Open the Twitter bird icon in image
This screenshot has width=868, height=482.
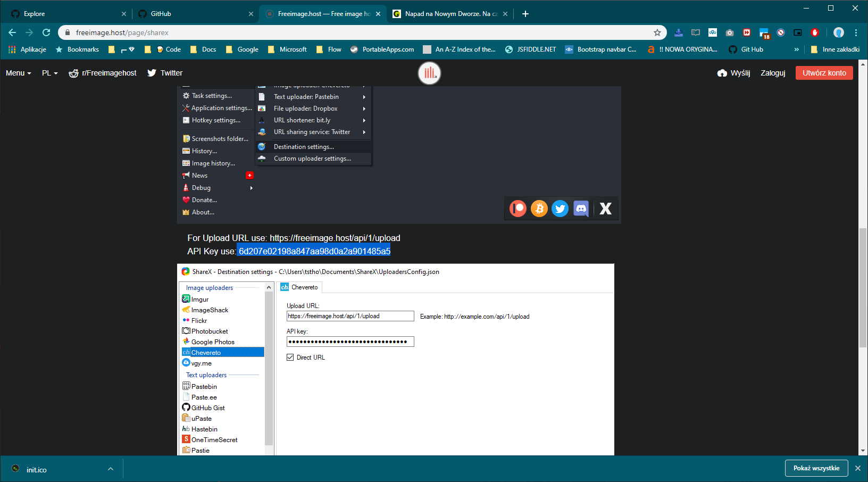560,209
